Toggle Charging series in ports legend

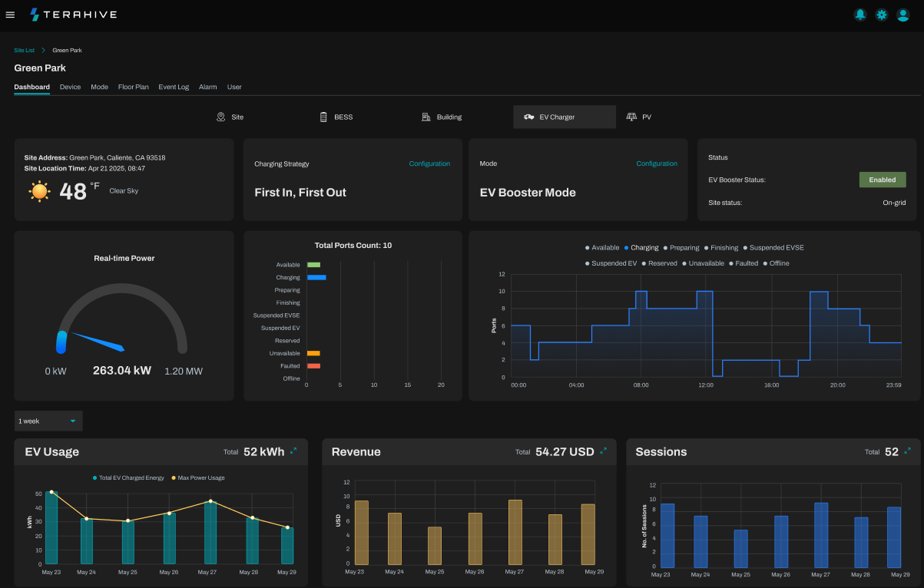(641, 248)
